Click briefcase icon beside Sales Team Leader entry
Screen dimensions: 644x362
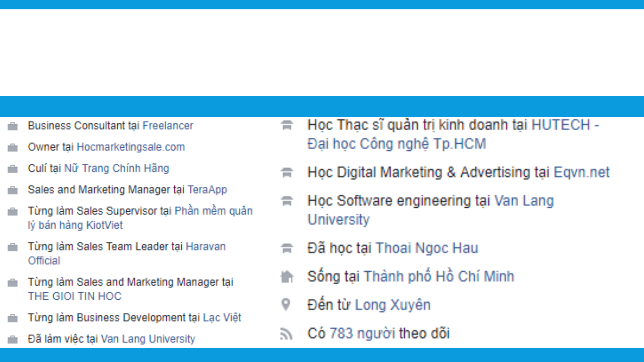[13, 247]
